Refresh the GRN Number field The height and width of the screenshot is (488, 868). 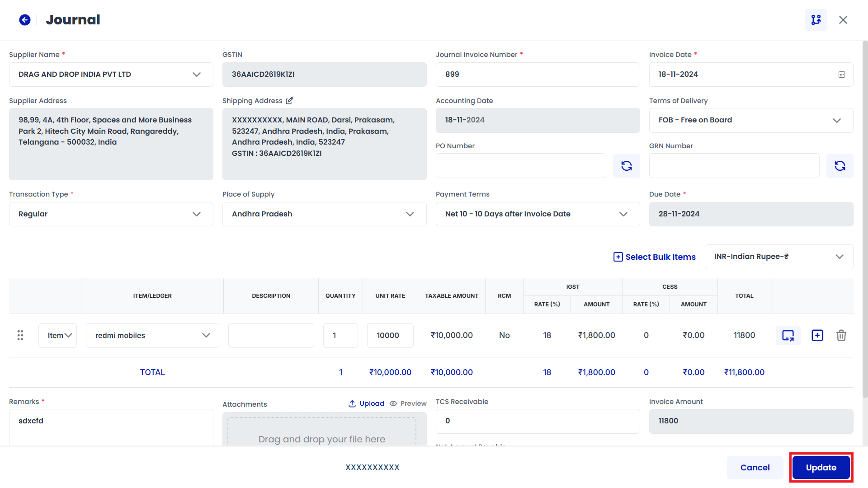(x=840, y=166)
